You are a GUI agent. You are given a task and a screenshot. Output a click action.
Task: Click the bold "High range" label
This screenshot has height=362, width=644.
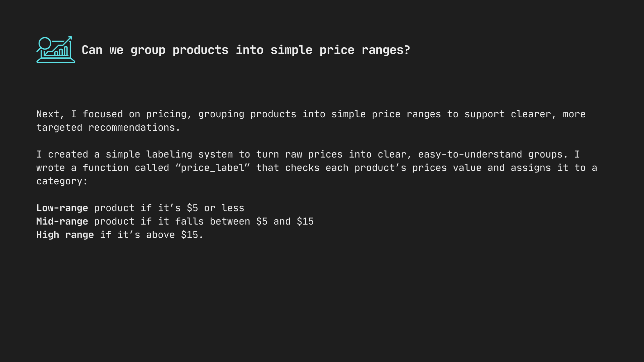pyautogui.click(x=65, y=235)
